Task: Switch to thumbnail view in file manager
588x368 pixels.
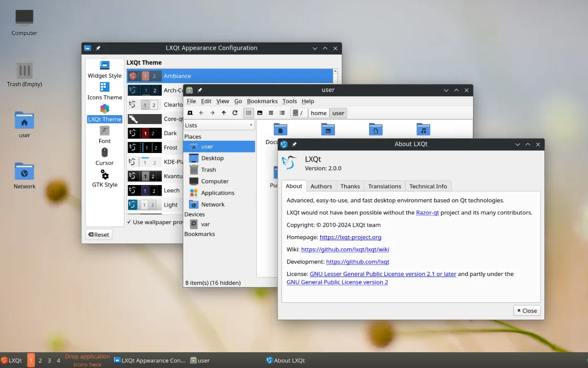Action: pyautogui.click(x=259, y=113)
